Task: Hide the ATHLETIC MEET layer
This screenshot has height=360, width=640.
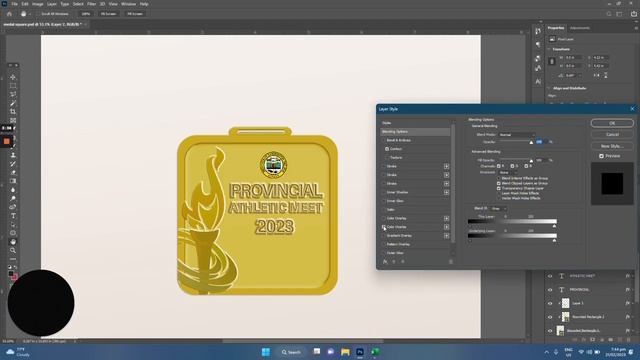Action: pos(550,276)
